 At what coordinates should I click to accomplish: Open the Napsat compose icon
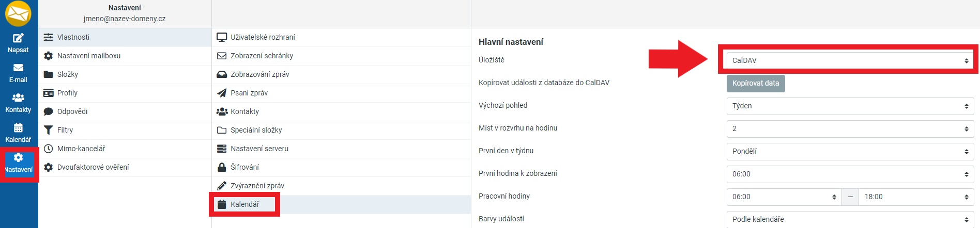pos(18,38)
